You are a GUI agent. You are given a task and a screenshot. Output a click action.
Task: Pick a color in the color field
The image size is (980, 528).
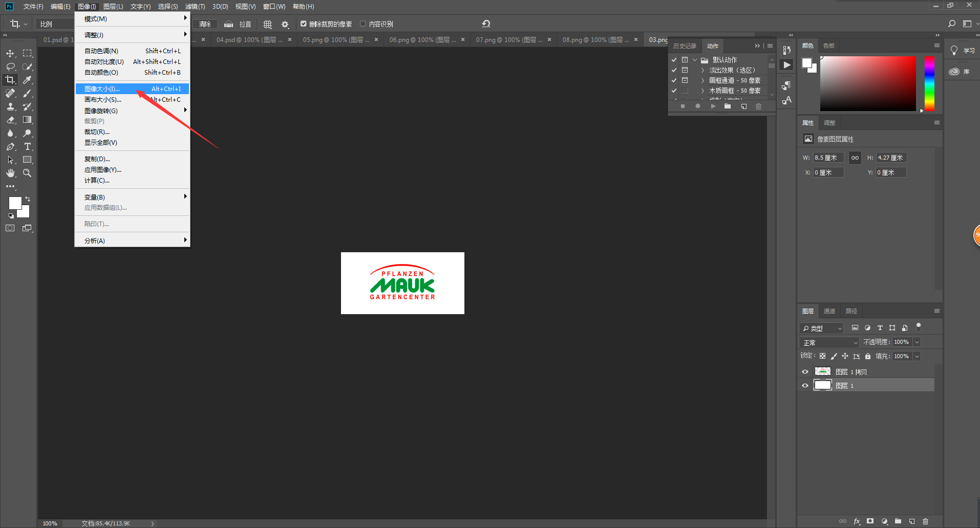pos(868,83)
